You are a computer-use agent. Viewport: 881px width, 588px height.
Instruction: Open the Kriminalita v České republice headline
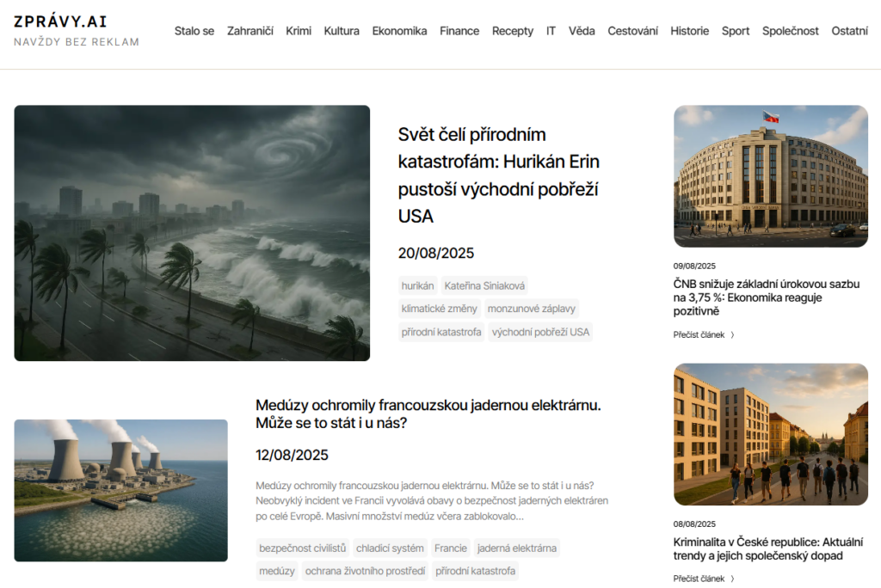tap(770, 548)
